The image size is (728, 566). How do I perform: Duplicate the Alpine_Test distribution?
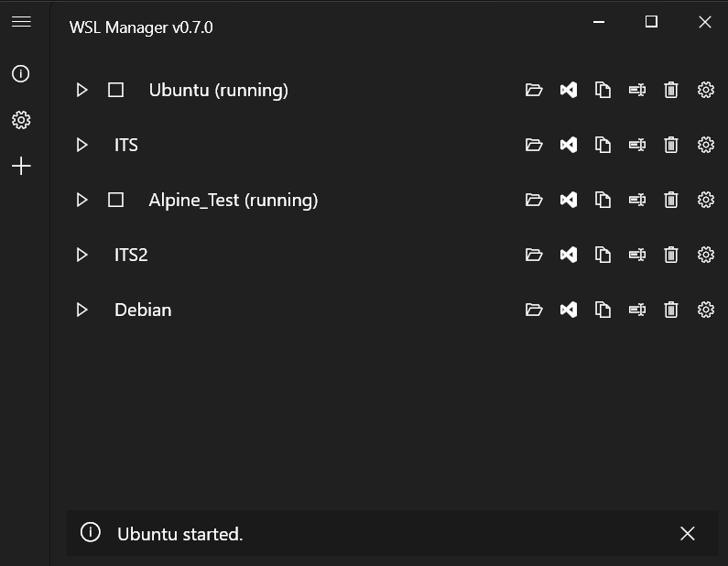tap(603, 200)
